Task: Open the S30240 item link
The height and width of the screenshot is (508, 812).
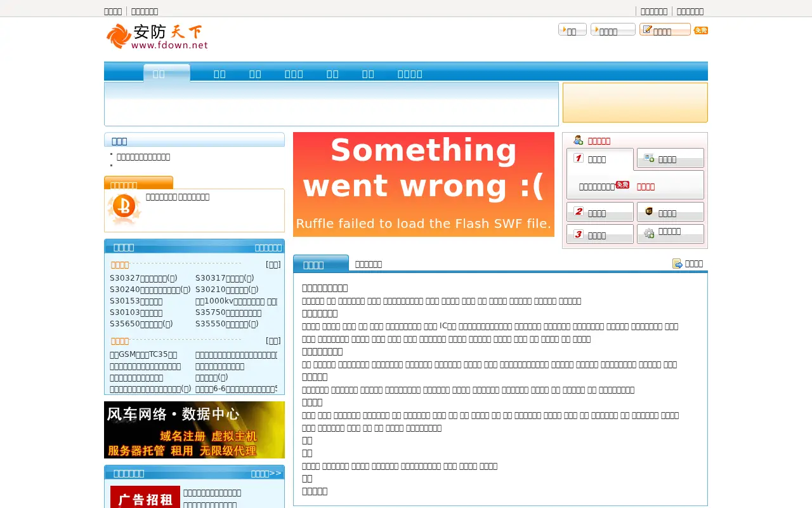Action: point(150,290)
